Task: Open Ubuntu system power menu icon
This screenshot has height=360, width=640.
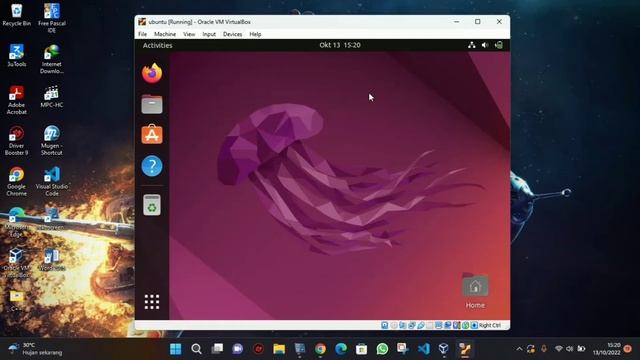Action: 499,45
